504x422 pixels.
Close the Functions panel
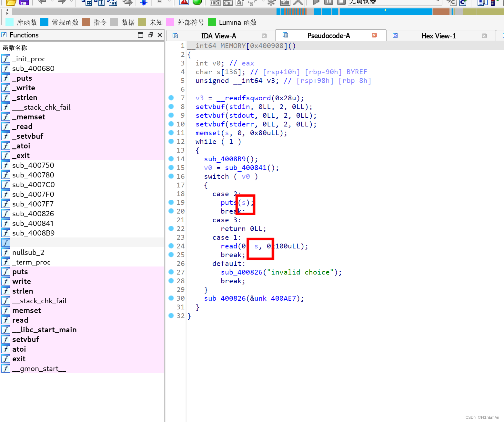tap(160, 35)
